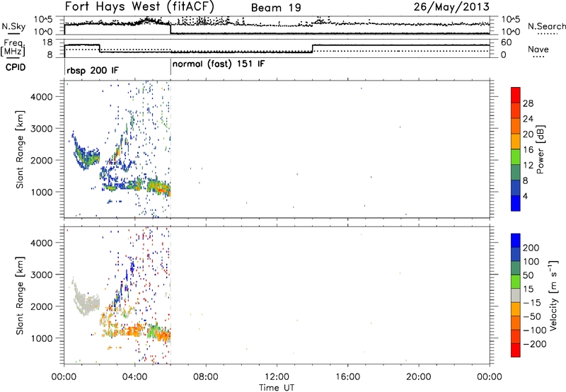The width and height of the screenshot is (566, 392).
Task: Click the 'Nave' legend label
Action: click(x=538, y=49)
